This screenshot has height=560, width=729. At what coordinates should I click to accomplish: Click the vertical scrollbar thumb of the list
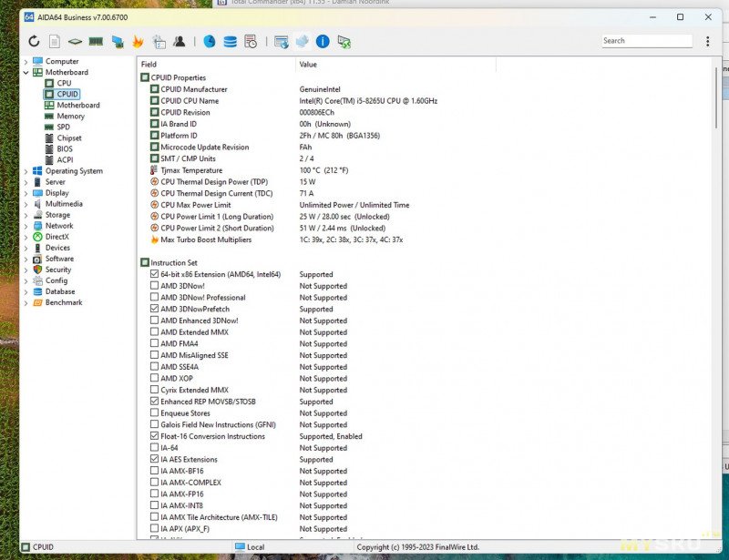click(x=716, y=97)
